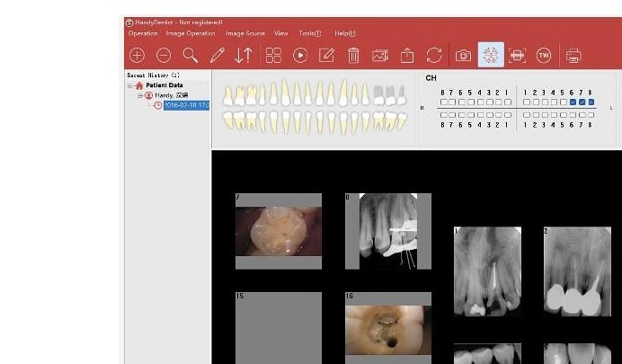
Task: Click the clock icon beside the 2016 date
Action: (x=158, y=105)
